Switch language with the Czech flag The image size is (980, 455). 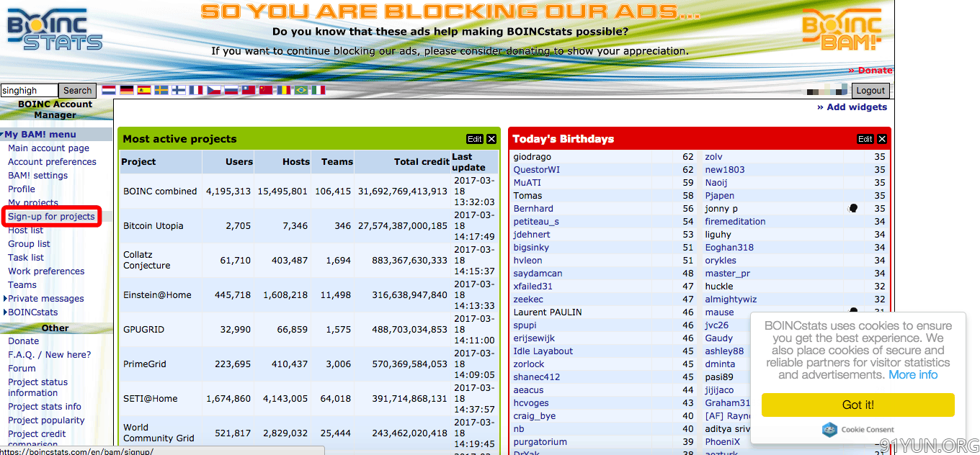click(213, 90)
